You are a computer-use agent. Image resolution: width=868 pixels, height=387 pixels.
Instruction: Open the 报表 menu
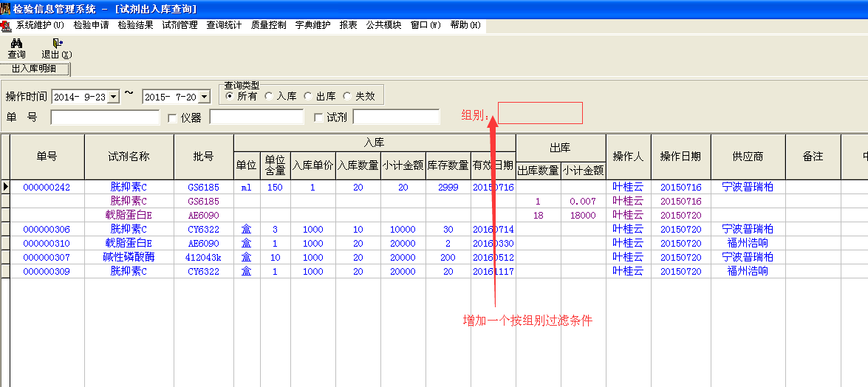point(348,25)
